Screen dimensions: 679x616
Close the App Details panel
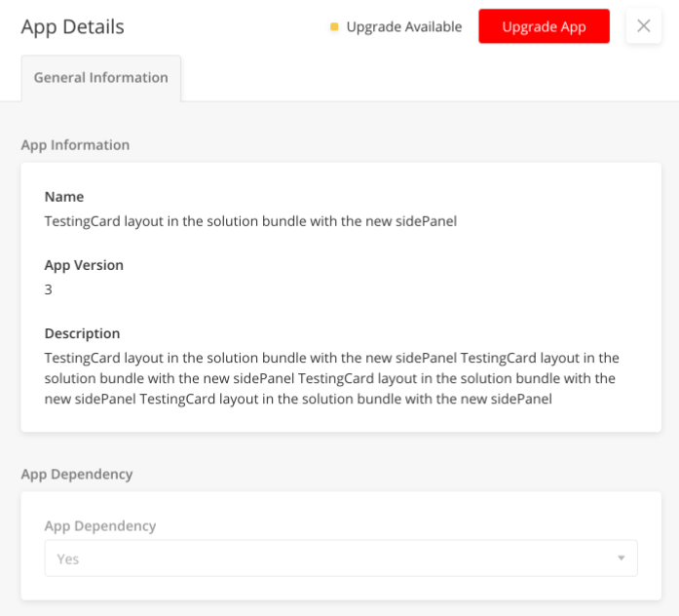644,26
